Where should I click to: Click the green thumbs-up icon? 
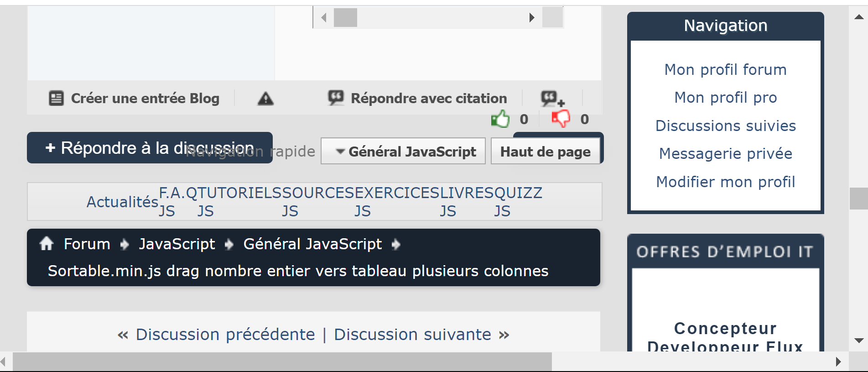[x=500, y=119]
